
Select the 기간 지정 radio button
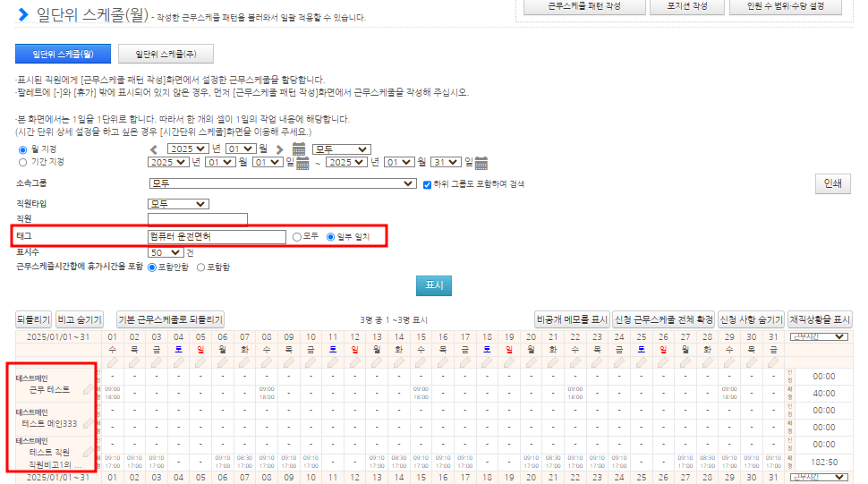pyautogui.click(x=23, y=163)
